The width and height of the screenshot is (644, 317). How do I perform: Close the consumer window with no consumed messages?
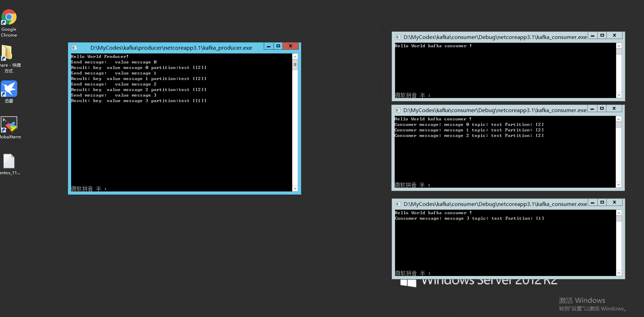(615, 36)
